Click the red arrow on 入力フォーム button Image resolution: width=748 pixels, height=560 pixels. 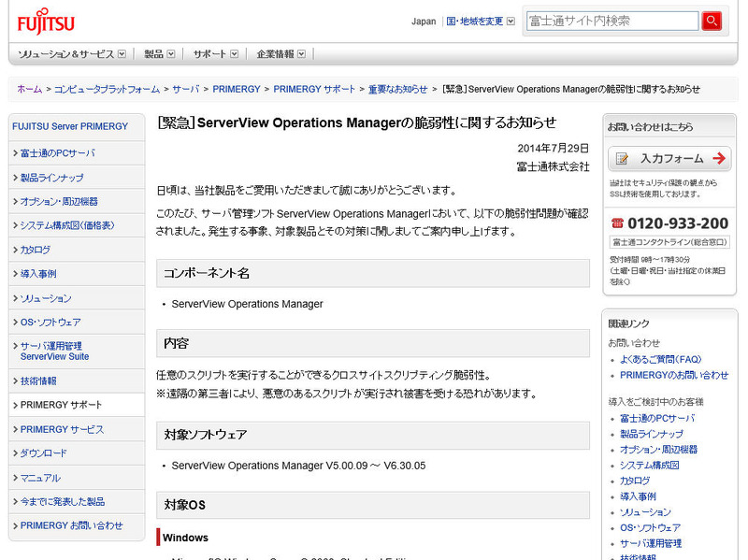pos(718,158)
